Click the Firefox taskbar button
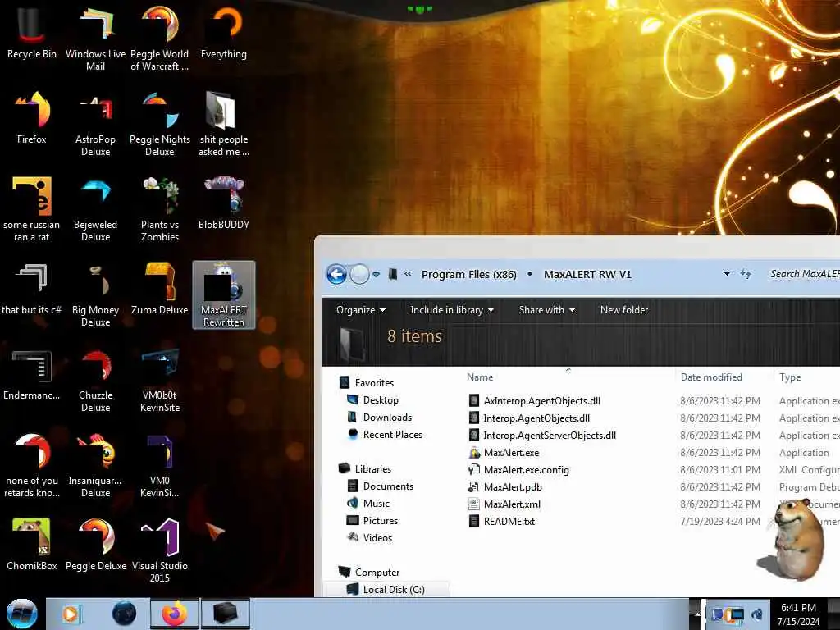Image resolution: width=840 pixels, height=630 pixels. [x=175, y=614]
